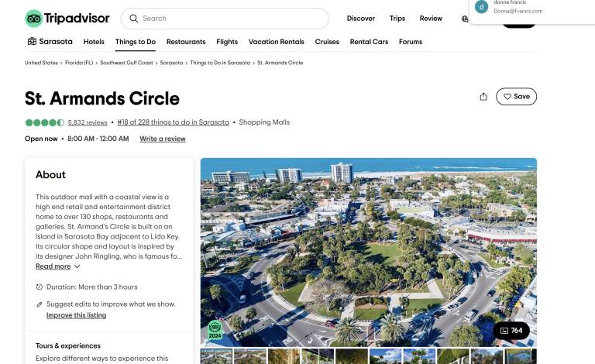Click the Sarasota location label
The image size is (595, 364).
tap(56, 41)
